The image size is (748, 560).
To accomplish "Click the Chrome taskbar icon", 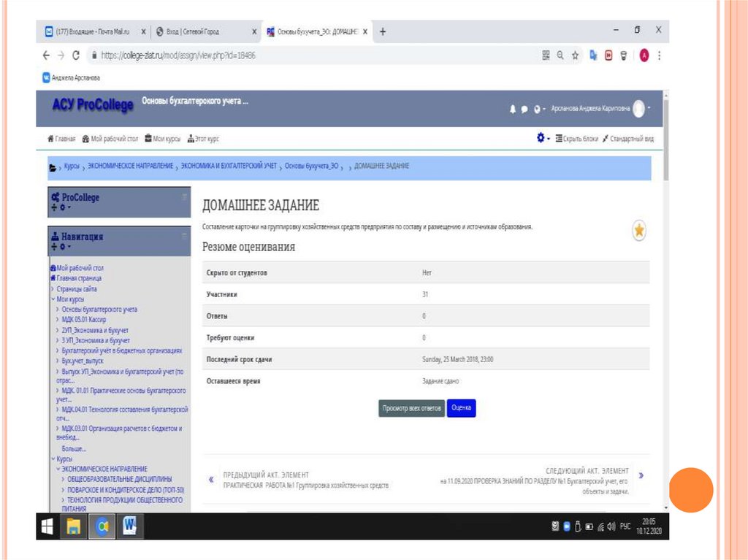I will pyautogui.click(x=102, y=526).
